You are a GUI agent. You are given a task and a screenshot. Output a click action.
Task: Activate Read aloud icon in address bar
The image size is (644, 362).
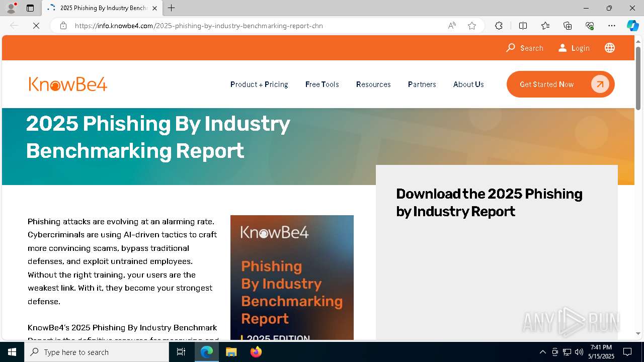(452, 26)
